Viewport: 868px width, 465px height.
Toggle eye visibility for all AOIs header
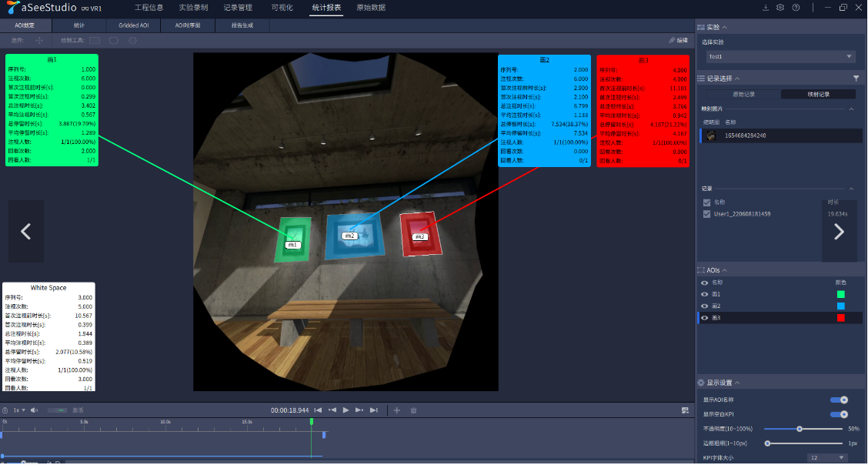(705, 283)
